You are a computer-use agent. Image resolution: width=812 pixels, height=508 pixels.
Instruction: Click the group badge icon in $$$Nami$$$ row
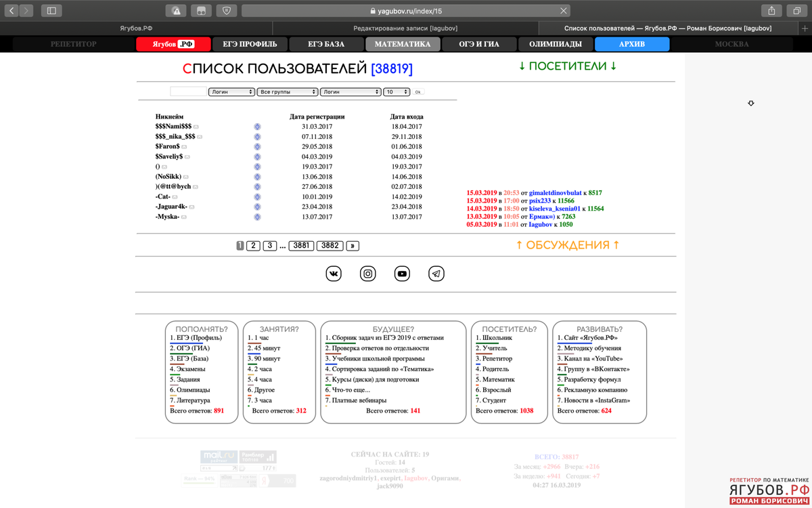pyautogui.click(x=257, y=127)
